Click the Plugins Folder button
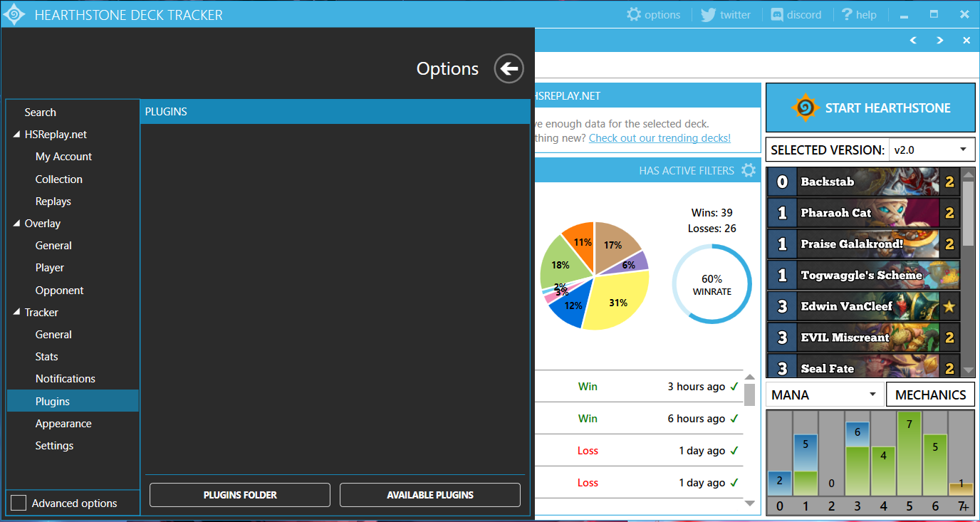Image resolution: width=980 pixels, height=522 pixels. click(240, 495)
